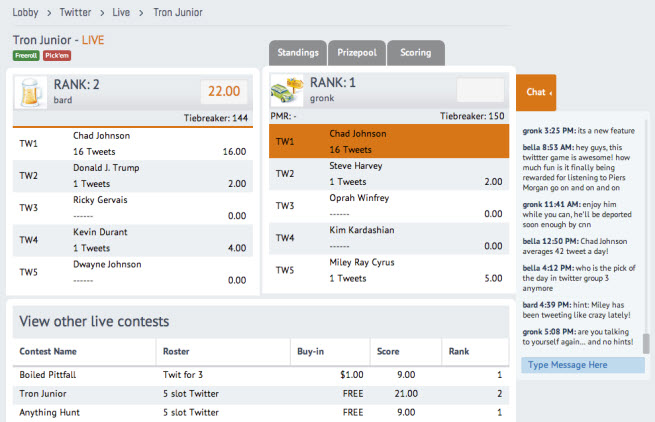
Task: Click the red Pick'em badge
Action: coord(57,56)
